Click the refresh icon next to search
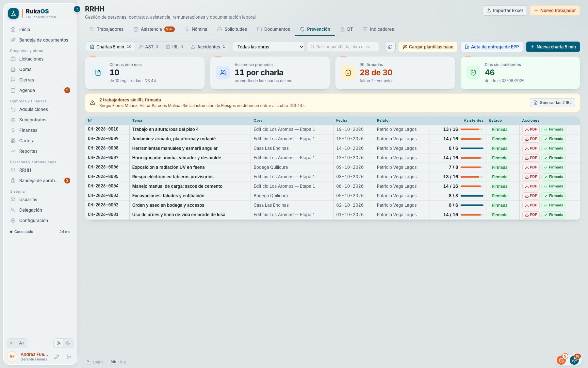Viewport: 588px width, 368px height. [x=390, y=47]
